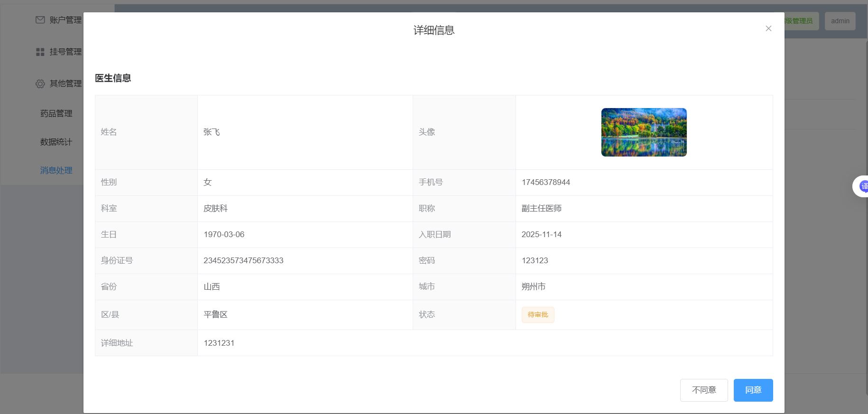The height and width of the screenshot is (414, 868).
Task: Open 药品管理 in the sidebar
Action: 56,113
